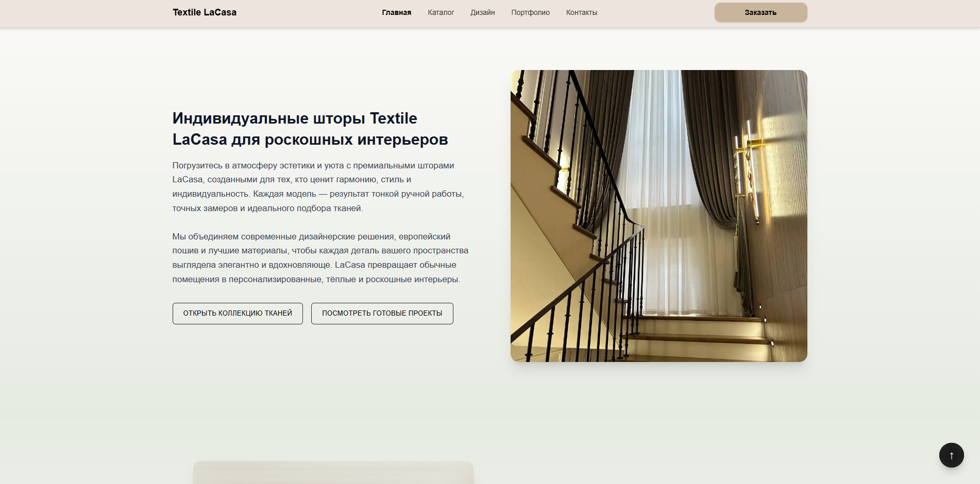
Task: Click the staircase interior photo
Action: [658, 216]
